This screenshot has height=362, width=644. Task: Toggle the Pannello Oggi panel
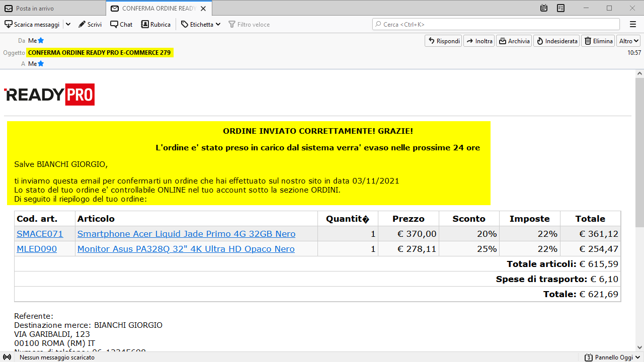613,357
